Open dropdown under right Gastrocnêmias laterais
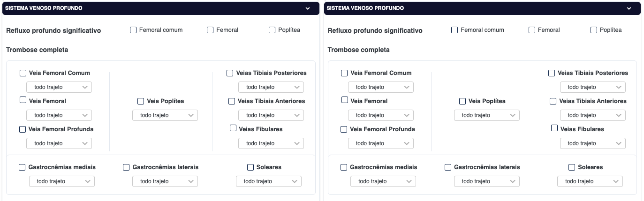This screenshot has width=644, height=201. pos(486,181)
